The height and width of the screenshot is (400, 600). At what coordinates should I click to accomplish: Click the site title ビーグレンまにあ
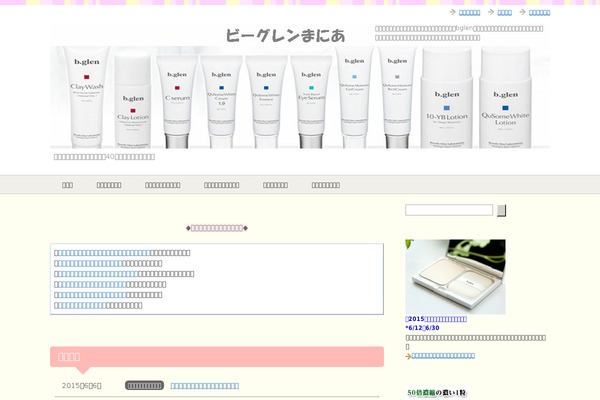click(x=285, y=36)
